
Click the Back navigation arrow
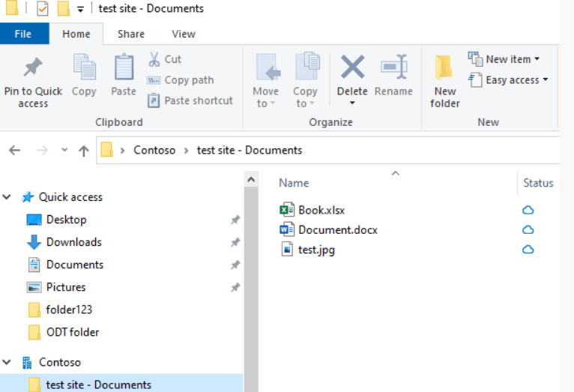pos(15,151)
